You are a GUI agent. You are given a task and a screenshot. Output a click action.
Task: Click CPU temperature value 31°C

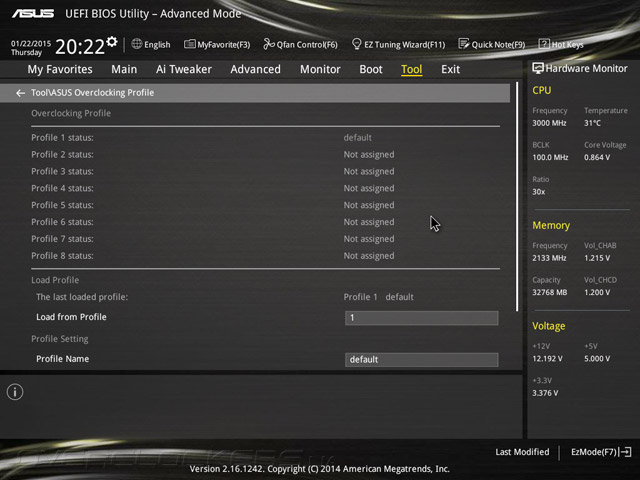click(592, 123)
